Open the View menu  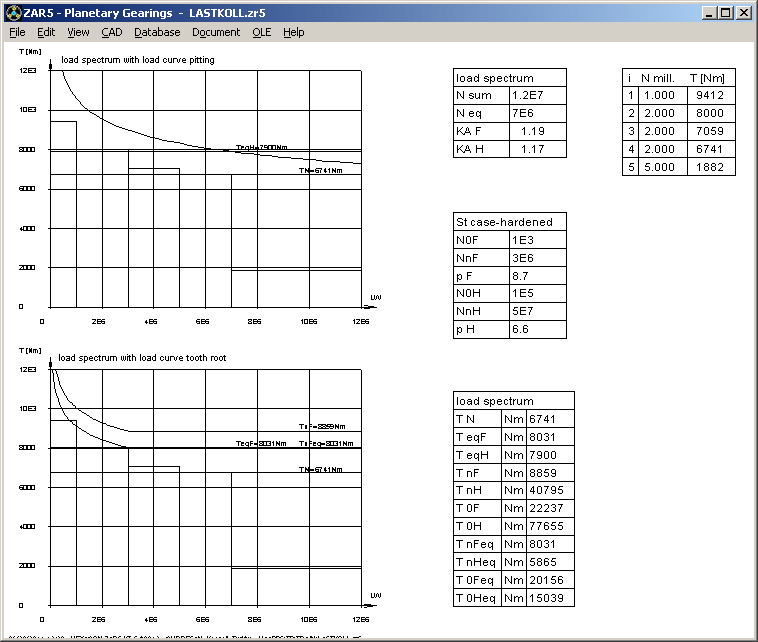(78, 32)
